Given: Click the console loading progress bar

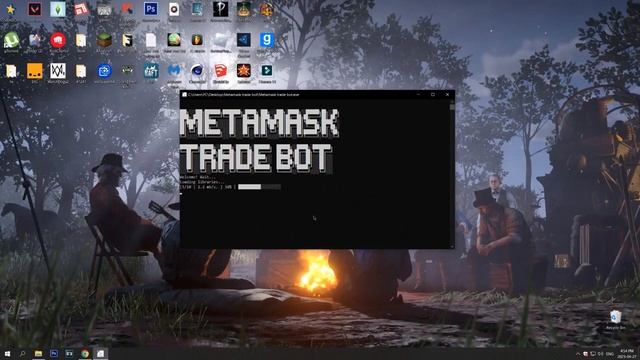Looking at the screenshot, I should click(x=260, y=187).
